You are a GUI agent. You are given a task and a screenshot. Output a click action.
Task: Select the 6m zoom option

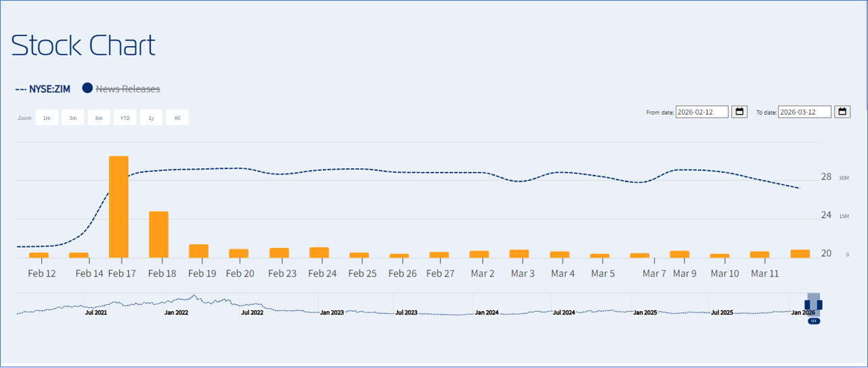click(99, 118)
